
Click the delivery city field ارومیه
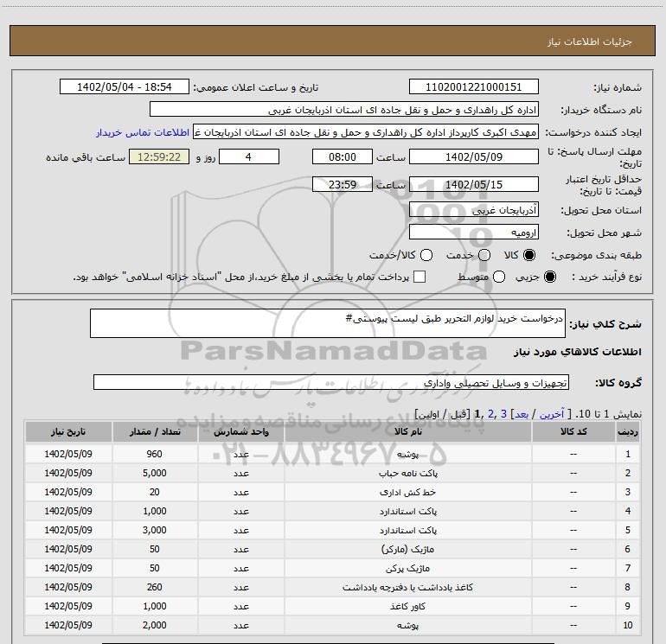coord(474,232)
